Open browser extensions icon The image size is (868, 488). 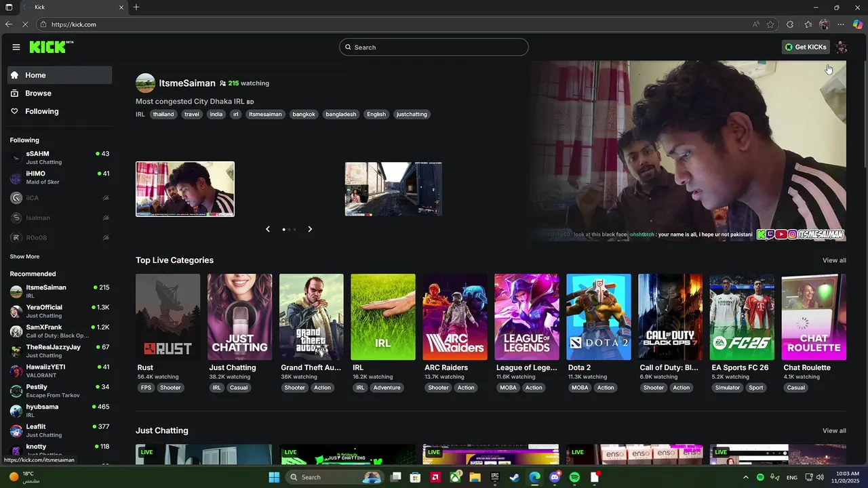[790, 24]
